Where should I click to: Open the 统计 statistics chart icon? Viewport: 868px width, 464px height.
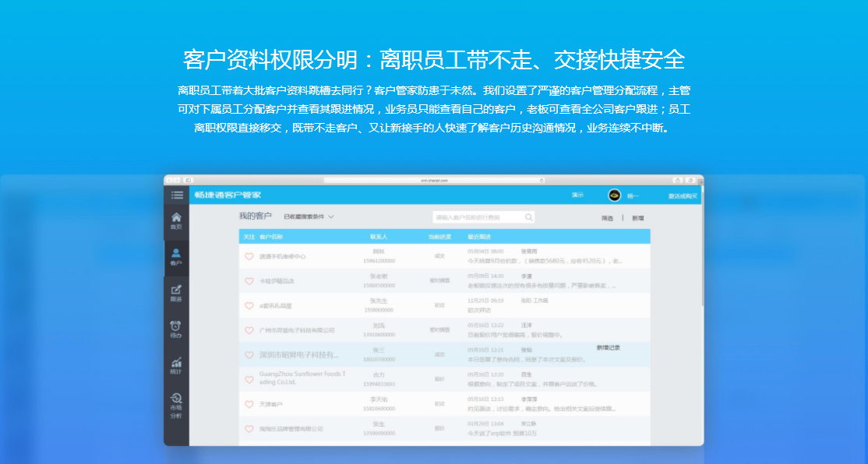pyautogui.click(x=176, y=366)
